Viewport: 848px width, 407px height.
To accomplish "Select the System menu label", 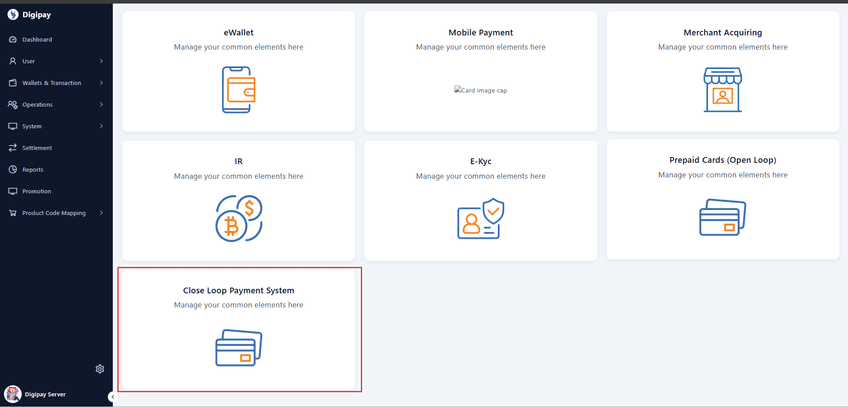I will coord(32,126).
